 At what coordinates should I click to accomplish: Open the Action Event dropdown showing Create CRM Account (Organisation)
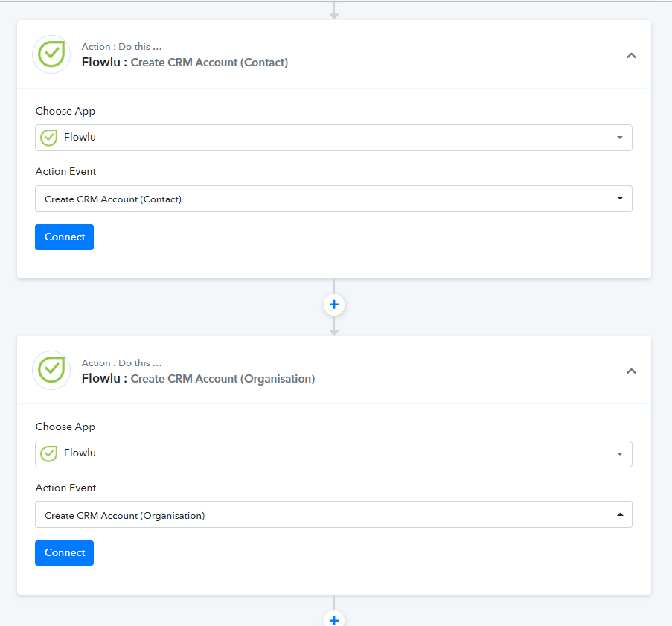click(x=333, y=514)
